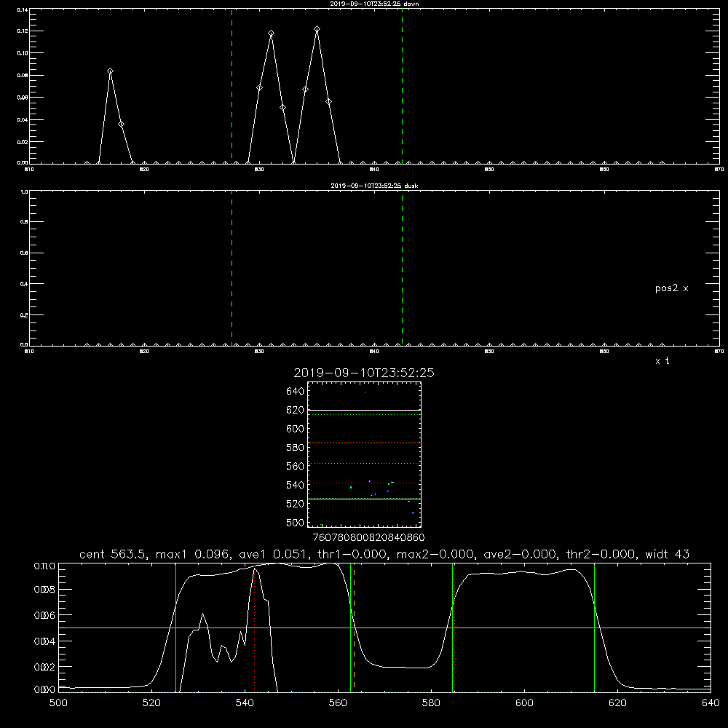Click the crowded x-axis tick labels under the scatter plot

coord(368,538)
